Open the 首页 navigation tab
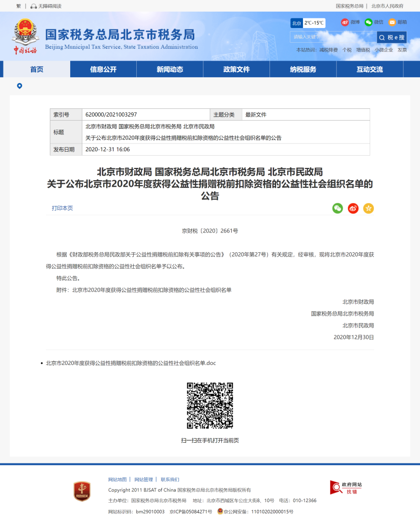 coord(37,69)
